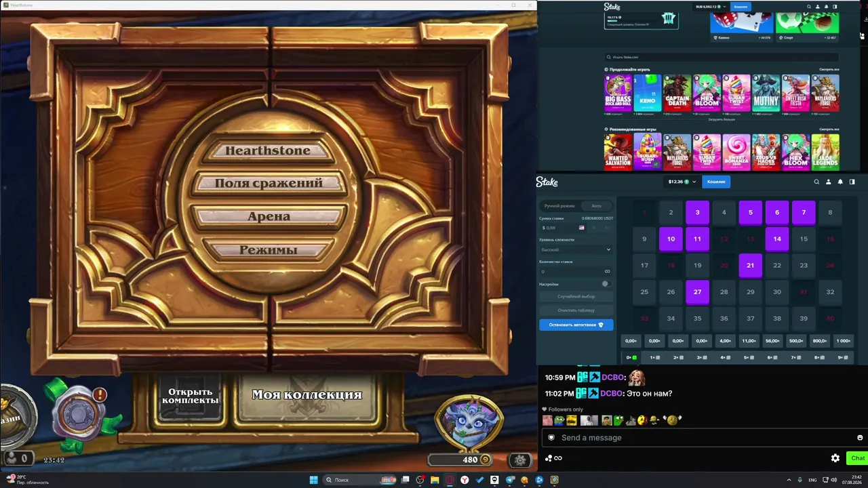Open Opera GX browser from the taskbar

[450, 480]
